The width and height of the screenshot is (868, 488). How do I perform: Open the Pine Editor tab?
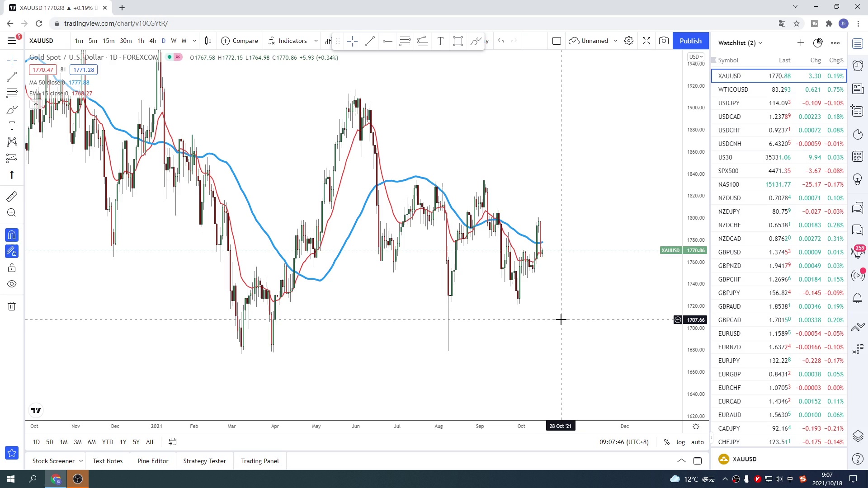(x=153, y=461)
